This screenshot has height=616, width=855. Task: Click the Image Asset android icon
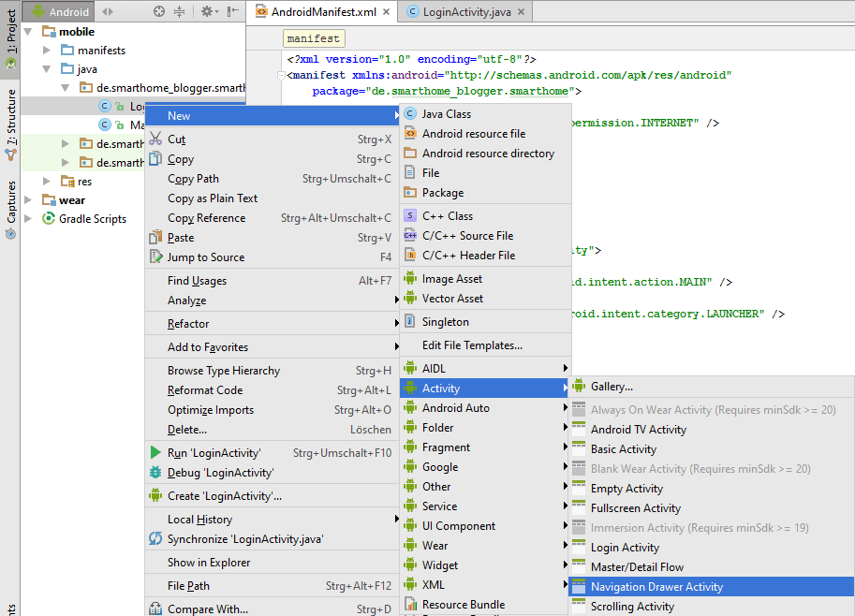410,278
